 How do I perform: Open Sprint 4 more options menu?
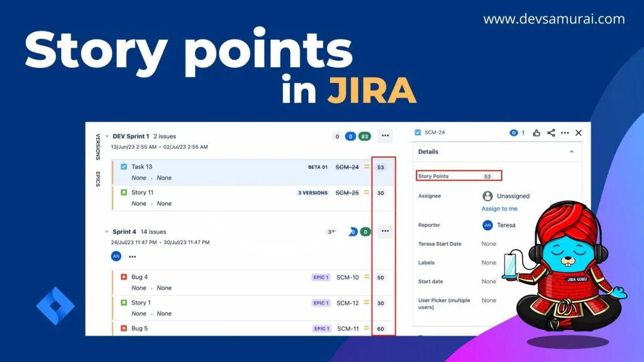click(x=385, y=231)
